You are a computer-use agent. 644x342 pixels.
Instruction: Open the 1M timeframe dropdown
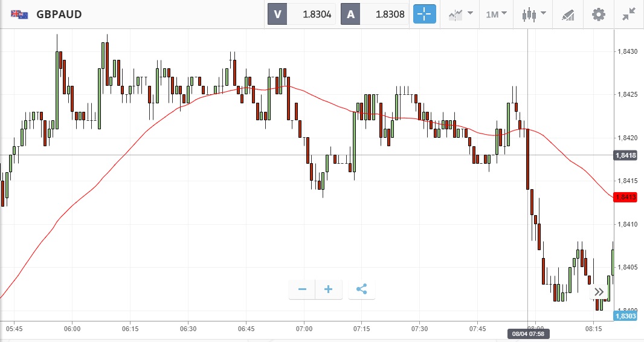[x=497, y=14]
